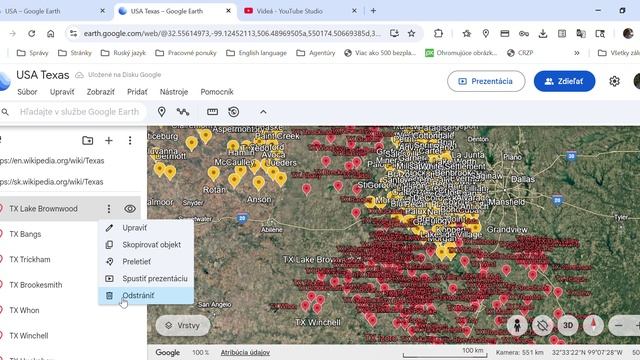Viewport: 640px width, 360px height.
Task: Open the Zobraziť menu
Action: (100, 92)
